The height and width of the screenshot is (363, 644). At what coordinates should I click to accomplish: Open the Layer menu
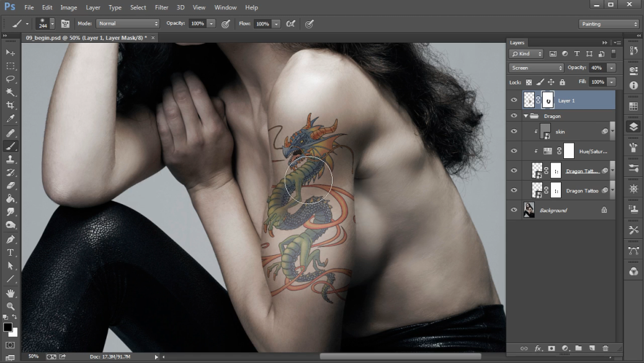(x=93, y=7)
